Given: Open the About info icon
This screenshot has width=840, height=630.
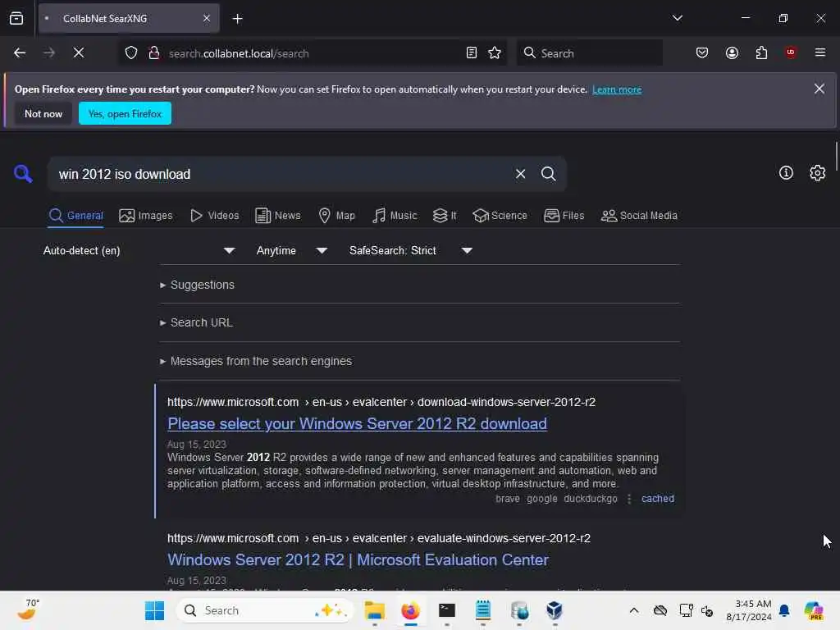Looking at the screenshot, I should [x=786, y=172].
